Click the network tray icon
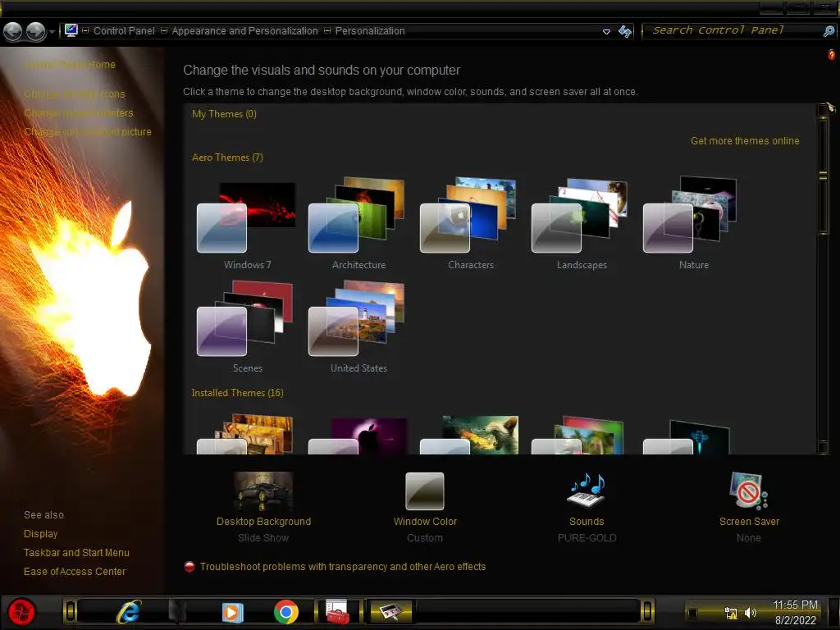 tap(731, 614)
